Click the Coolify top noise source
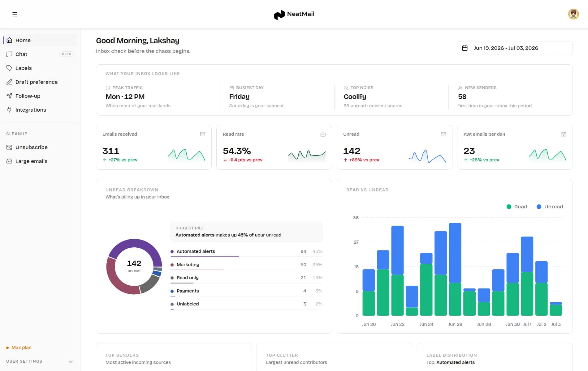The image size is (588, 371). click(355, 97)
